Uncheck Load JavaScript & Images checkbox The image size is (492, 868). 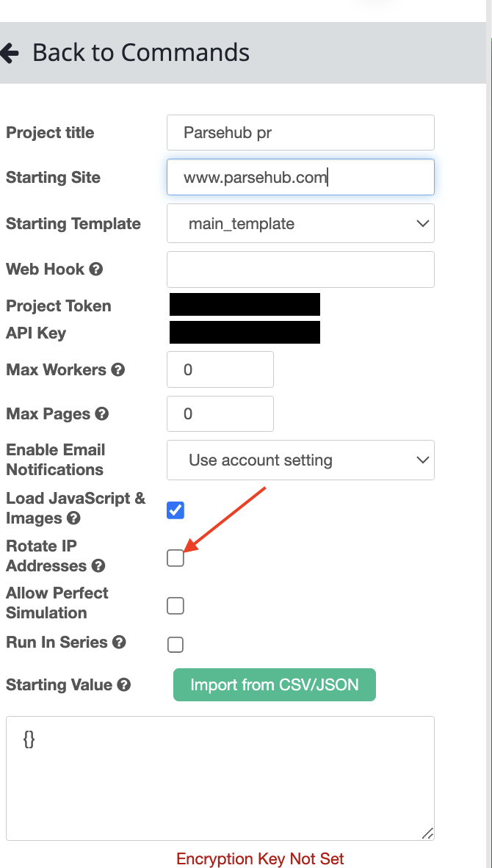pos(176,510)
